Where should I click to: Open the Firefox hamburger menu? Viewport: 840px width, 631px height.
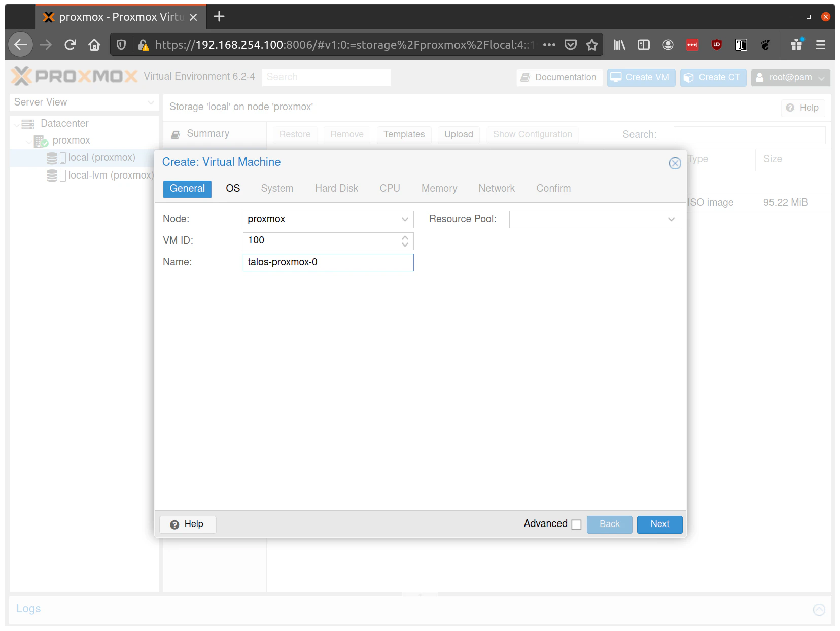click(x=821, y=45)
